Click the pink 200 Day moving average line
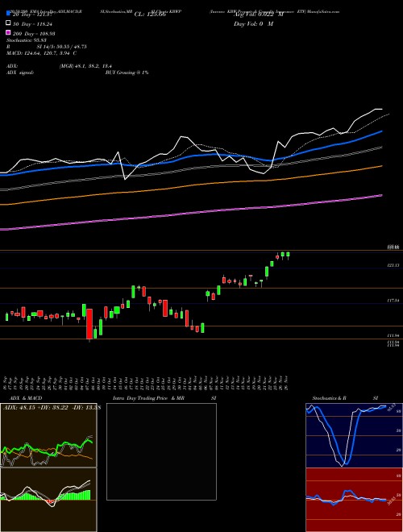The height and width of the screenshot is (532, 403). [x=191, y=213]
